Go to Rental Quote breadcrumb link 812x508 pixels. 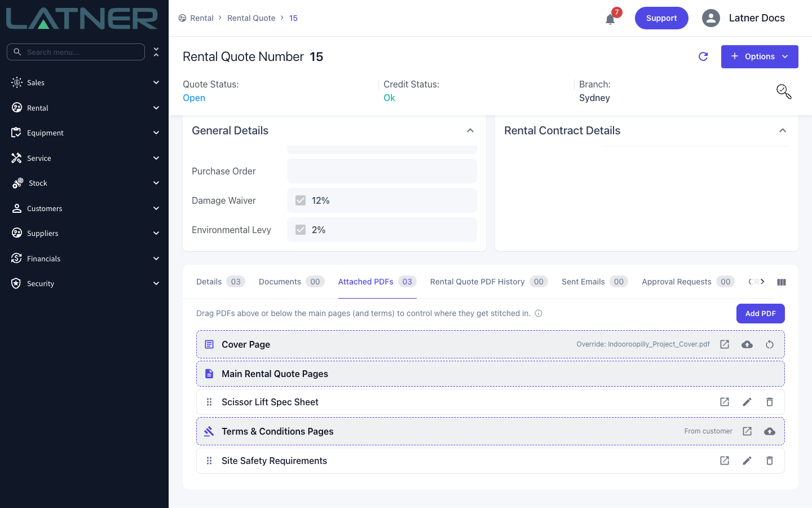[251, 18]
